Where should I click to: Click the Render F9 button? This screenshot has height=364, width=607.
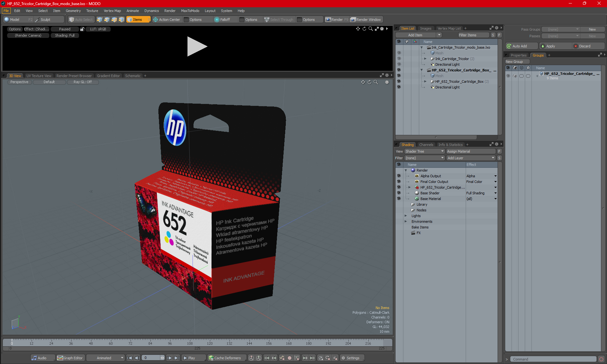click(x=337, y=20)
